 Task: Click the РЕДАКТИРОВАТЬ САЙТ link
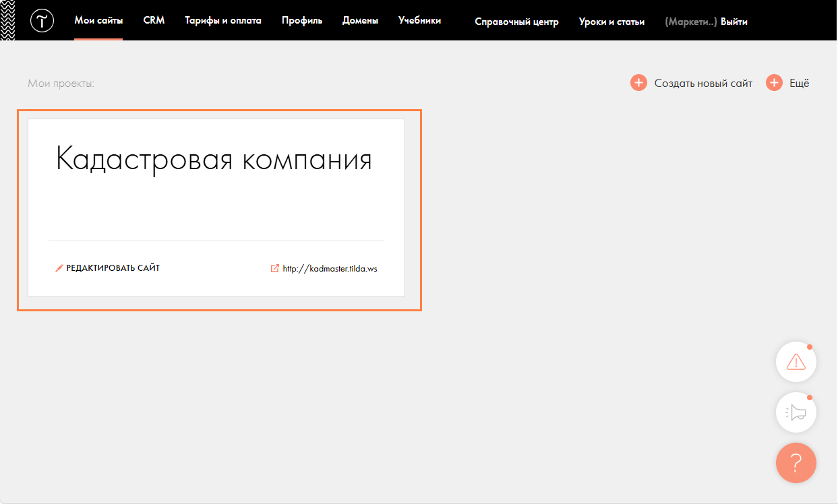coord(113,268)
